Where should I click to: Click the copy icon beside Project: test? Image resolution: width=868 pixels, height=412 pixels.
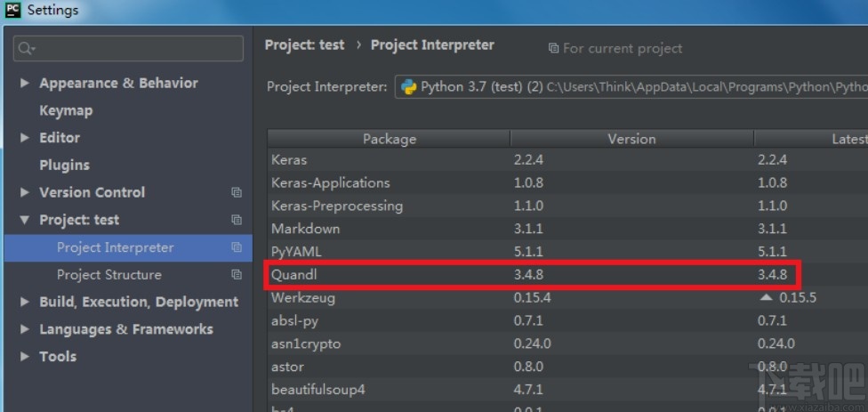tap(237, 220)
